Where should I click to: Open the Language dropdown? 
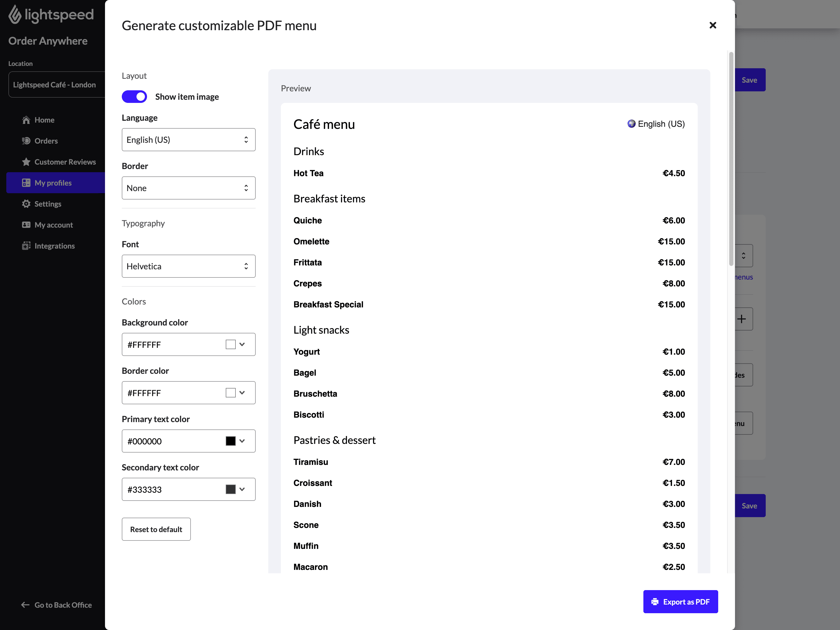[x=188, y=139]
